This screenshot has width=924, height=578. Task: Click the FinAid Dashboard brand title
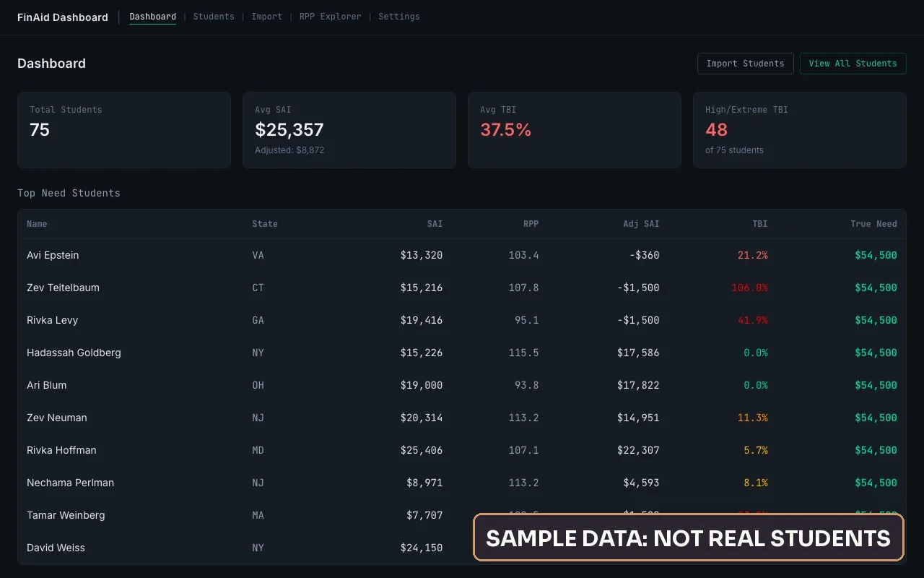pyautogui.click(x=63, y=17)
